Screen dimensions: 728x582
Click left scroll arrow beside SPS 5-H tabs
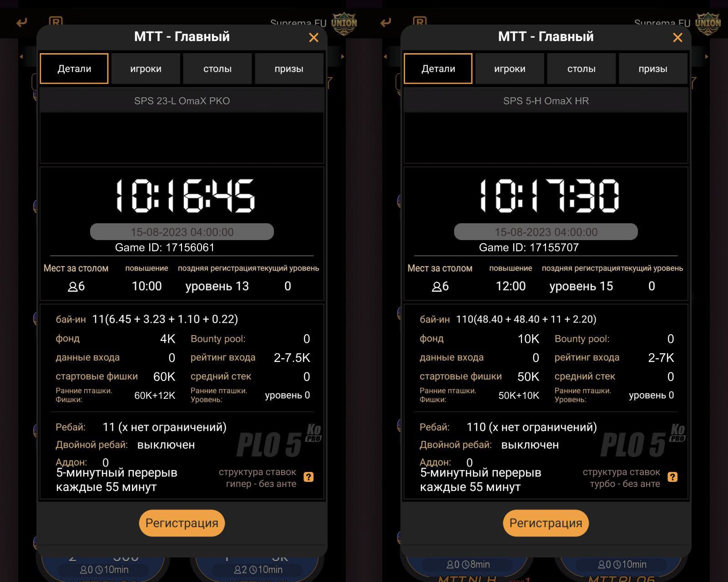click(x=385, y=57)
